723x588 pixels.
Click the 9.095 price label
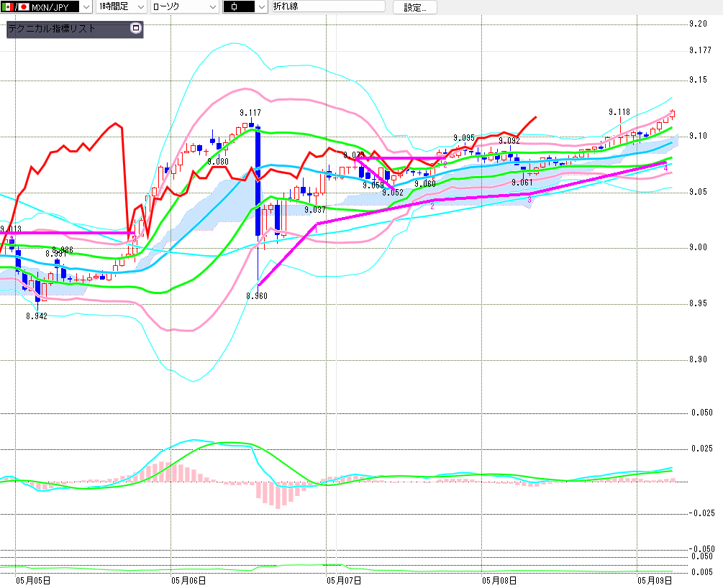click(x=464, y=138)
